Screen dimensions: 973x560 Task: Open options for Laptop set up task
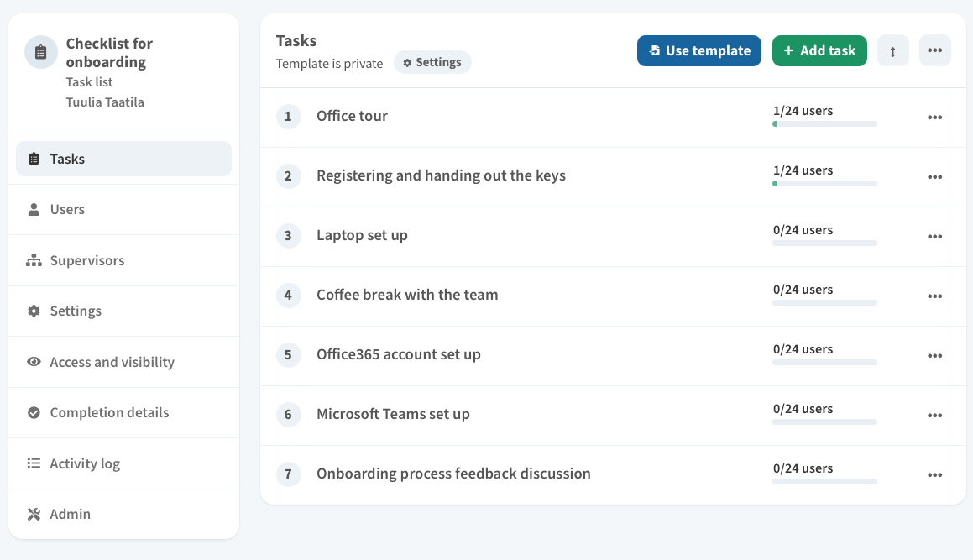click(x=935, y=237)
